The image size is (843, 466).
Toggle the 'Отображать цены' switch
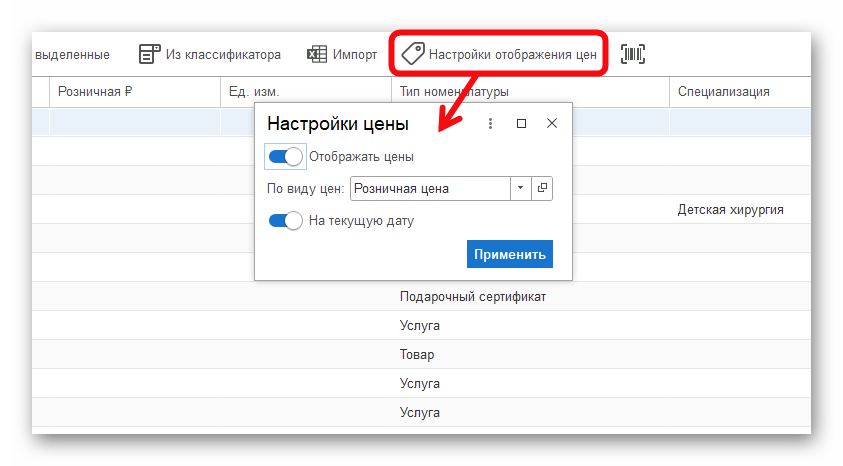point(285,157)
